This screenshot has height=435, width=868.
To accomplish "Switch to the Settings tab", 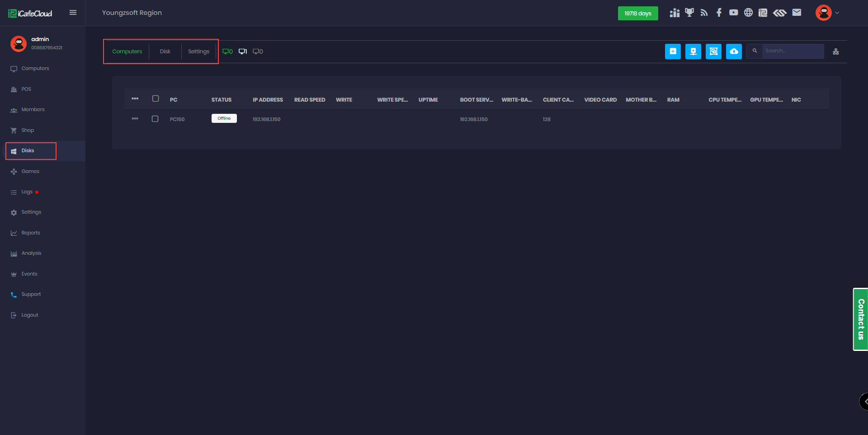I will [x=198, y=51].
